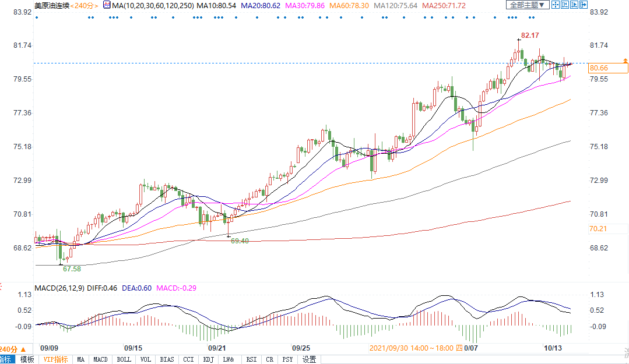This screenshot has width=629, height=364.
Task: Click the 指标 button at bottom left
Action: click(6, 359)
